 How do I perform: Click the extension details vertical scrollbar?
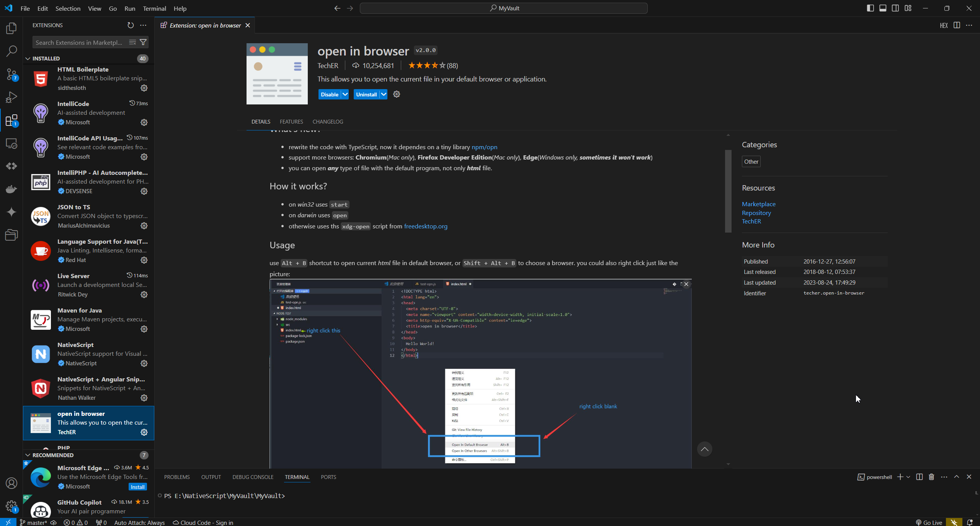coord(728,191)
